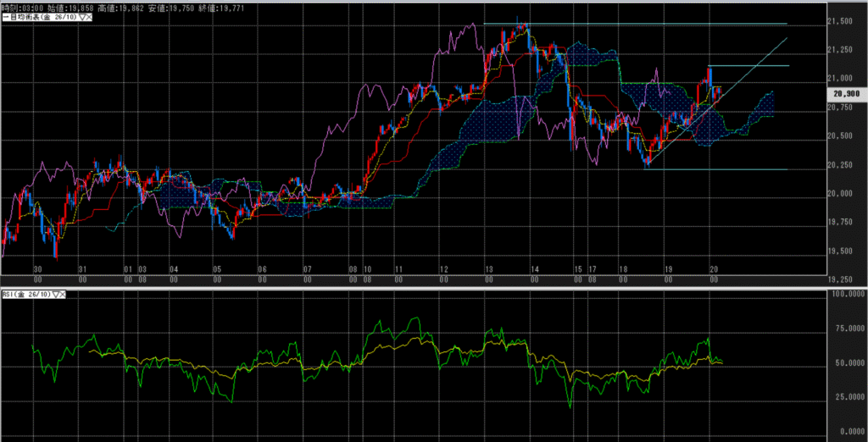This screenshot has height=442, width=868.
Task: Click the 19,250 price axis label
Action: (842, 279)
